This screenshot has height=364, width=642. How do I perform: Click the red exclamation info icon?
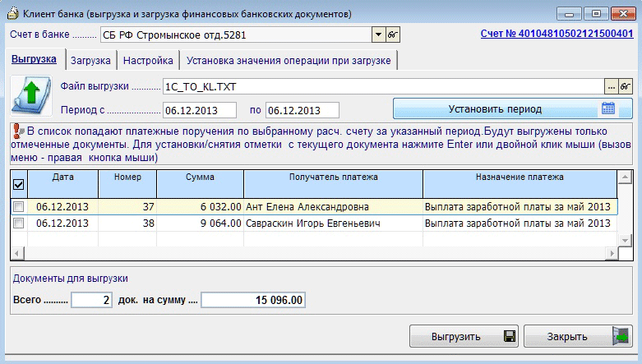click(x=17, y=131)
